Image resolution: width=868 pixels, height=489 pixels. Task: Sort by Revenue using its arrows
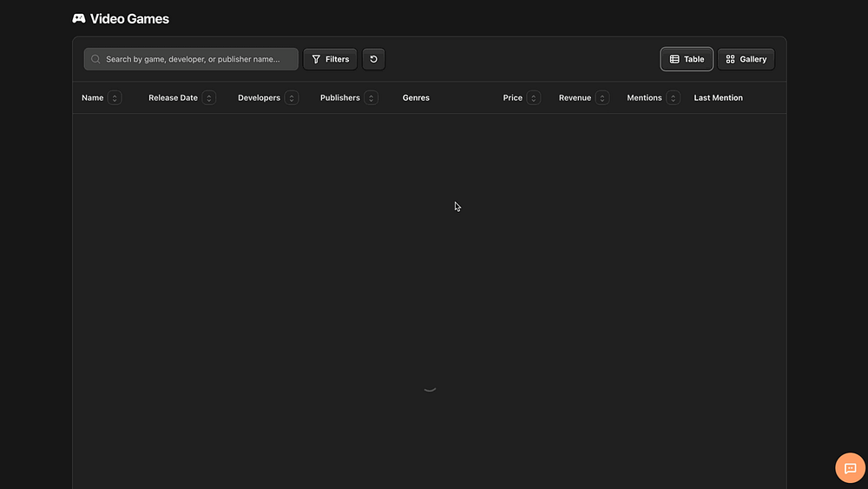tap(602, 98)
